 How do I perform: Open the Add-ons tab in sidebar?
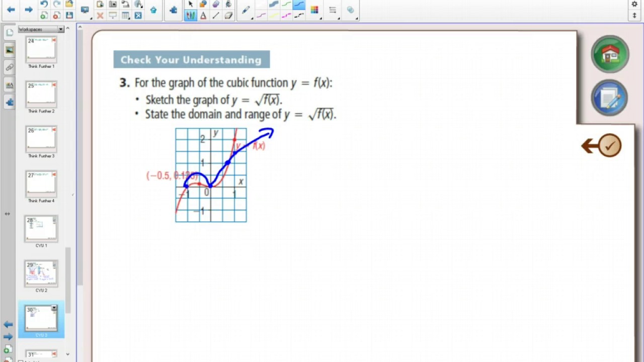(x=10, y=102)
